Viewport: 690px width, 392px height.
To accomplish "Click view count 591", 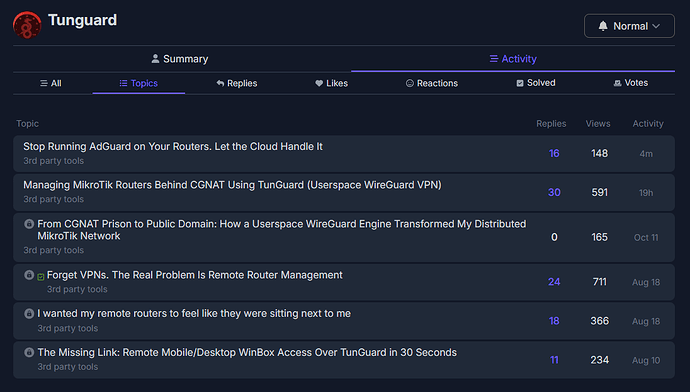I will [x=599, y=192].
